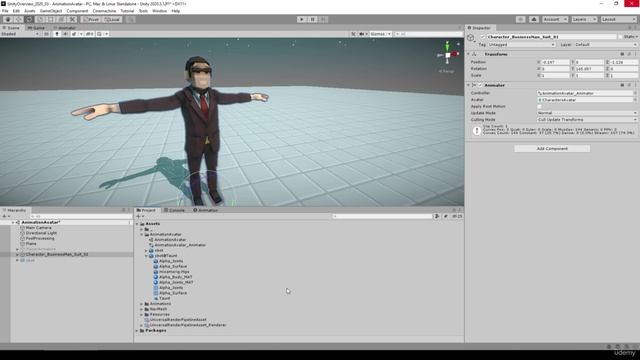Click the Pause button

click(x=312, y=19)
